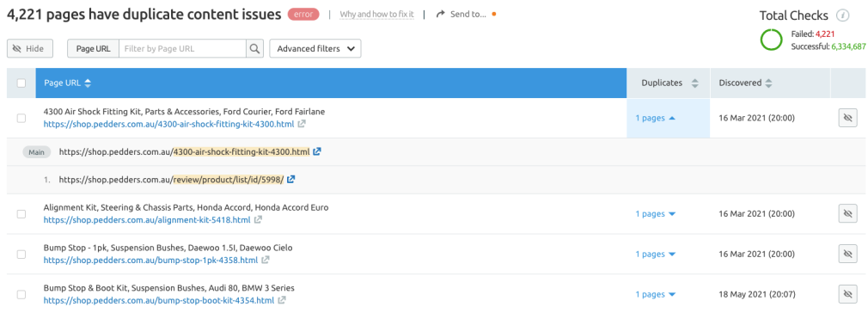Viewport: 868px width, 313px height.
Task: Click Why and how to fix it
Action: 376,15
